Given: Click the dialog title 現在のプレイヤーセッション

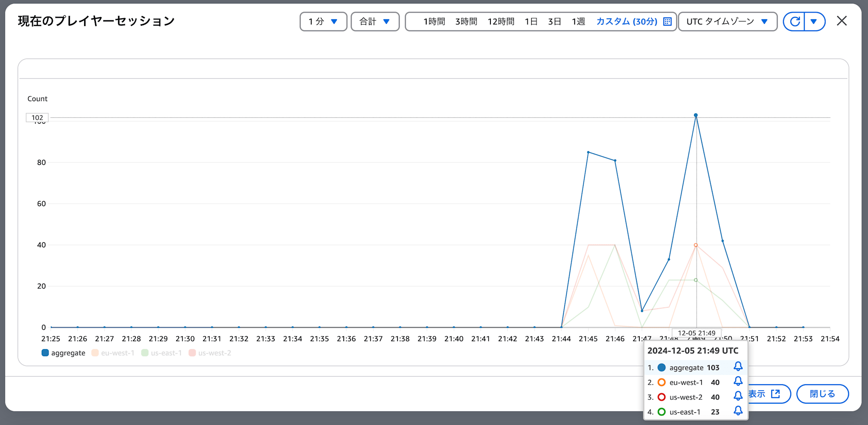Looking at the screenshot, I should pos(96,21).
